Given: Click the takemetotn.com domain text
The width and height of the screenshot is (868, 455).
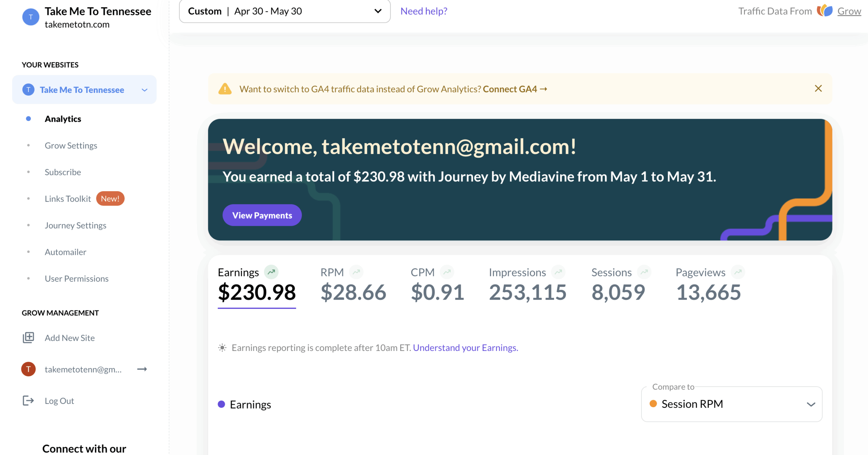Looking at the screenshot, I should pyautogui.click(x=77, y=24).
